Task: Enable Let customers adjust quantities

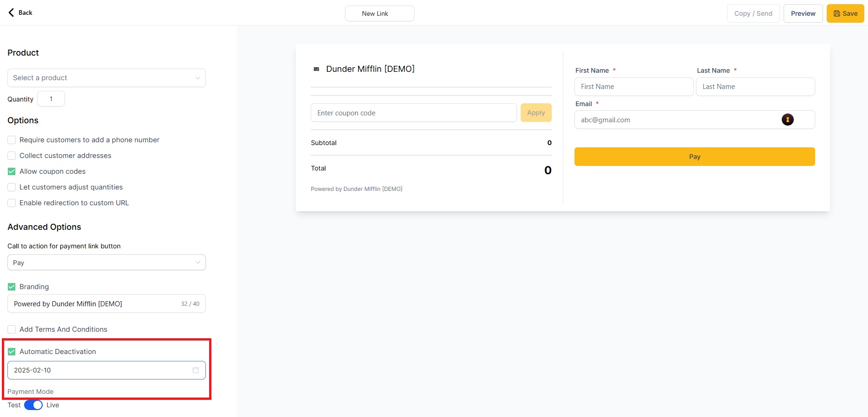Action: pyautogui.click(x=12, y=187)
